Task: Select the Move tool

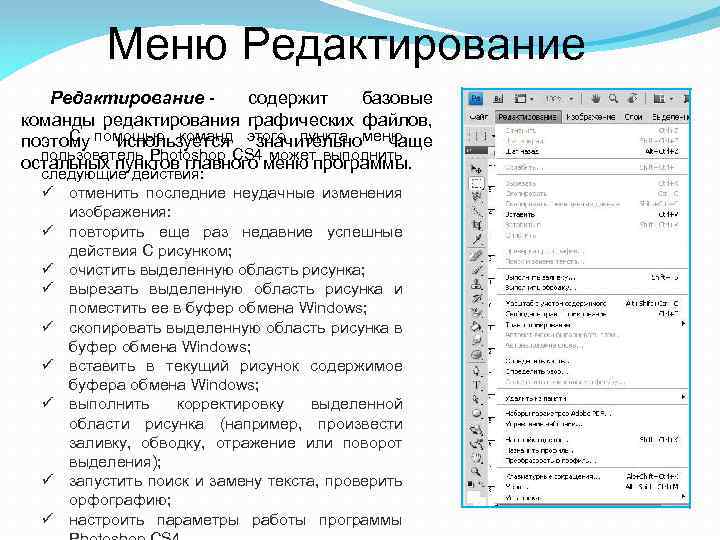Action: 476,169
